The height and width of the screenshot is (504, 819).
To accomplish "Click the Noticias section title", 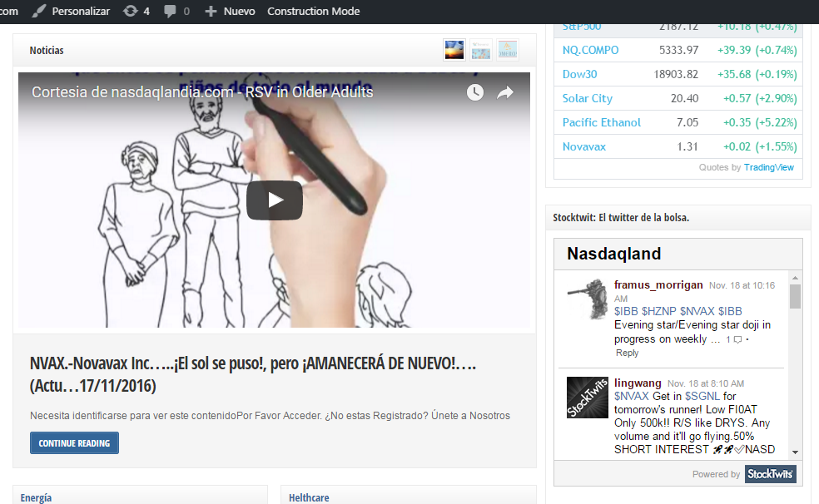I will click(x=47, y=51).
